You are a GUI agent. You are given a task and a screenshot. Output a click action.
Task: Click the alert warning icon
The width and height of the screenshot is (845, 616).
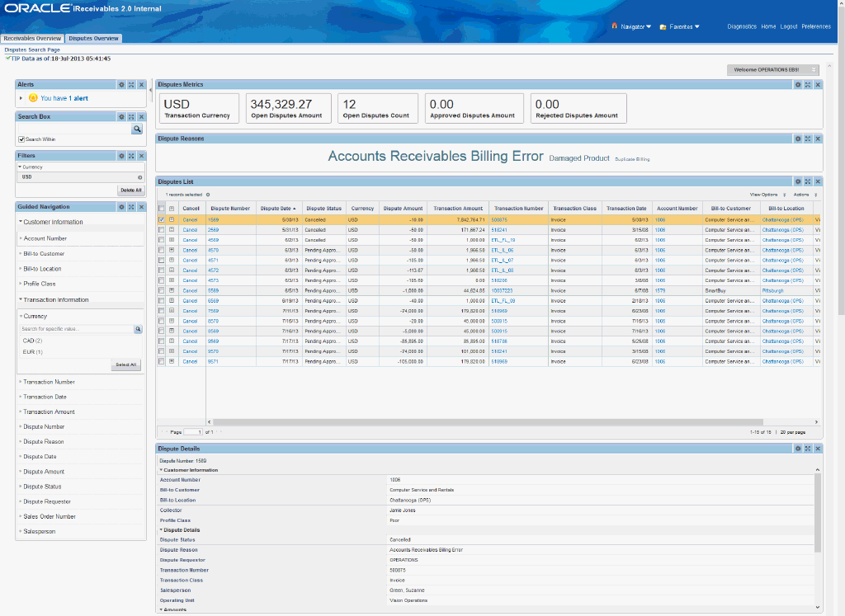click(33, 98)
